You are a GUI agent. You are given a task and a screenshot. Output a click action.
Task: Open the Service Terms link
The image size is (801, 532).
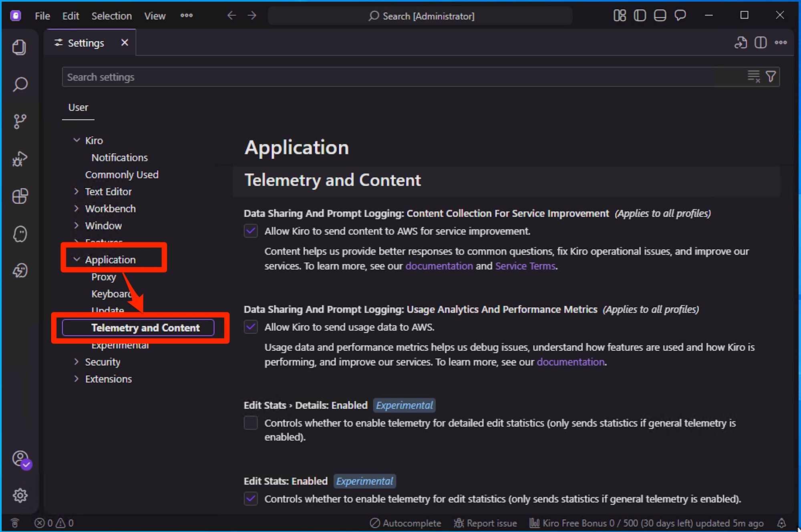point(525,266)
